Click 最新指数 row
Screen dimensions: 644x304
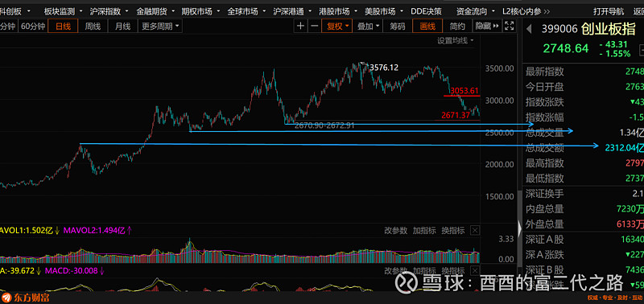(584, 72)
